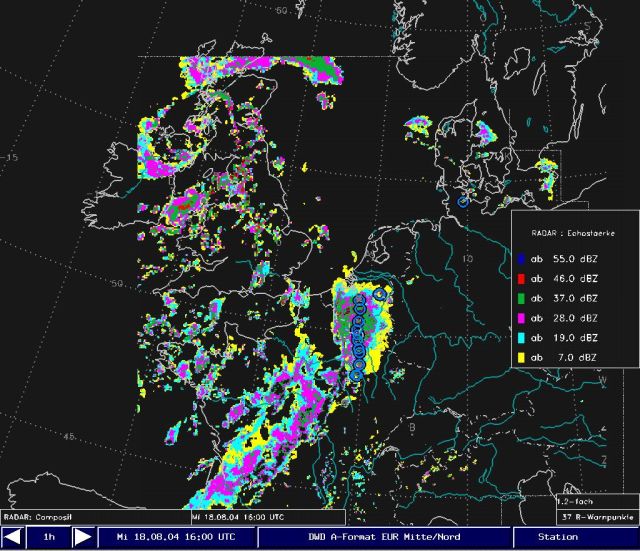Click the bottommost warning circle in the Netherlands cluster
Viewport: 640px width, 551px height.
355,375
